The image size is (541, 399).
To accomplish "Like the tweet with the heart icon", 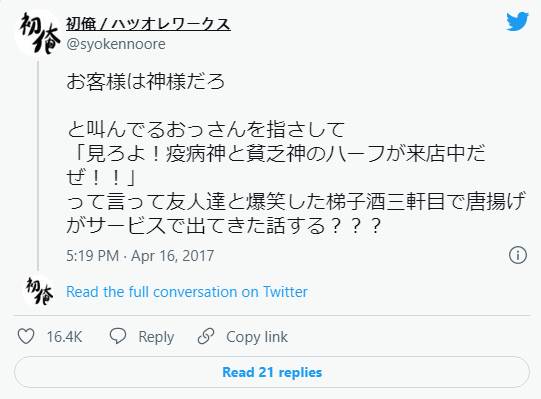I will coord(26,336).
